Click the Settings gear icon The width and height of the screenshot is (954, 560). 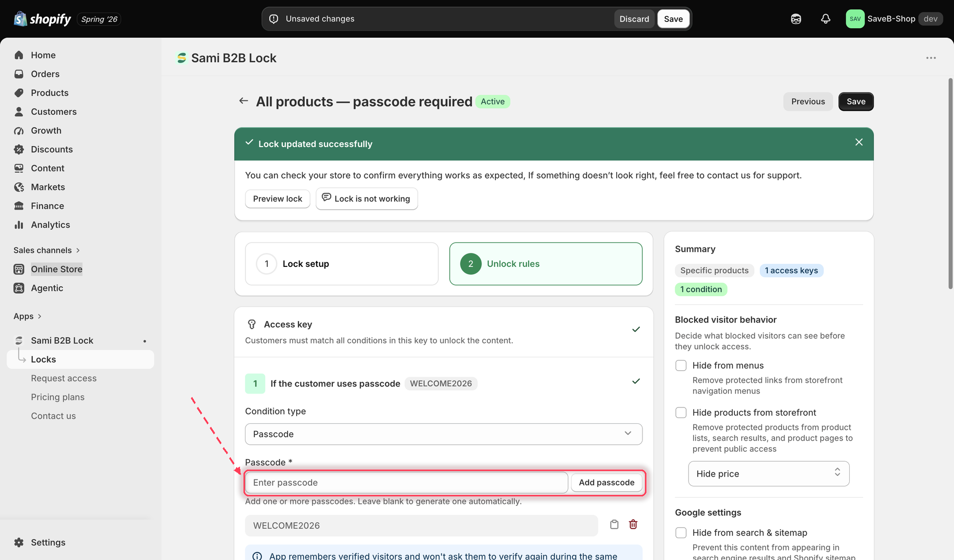[19, 543]
